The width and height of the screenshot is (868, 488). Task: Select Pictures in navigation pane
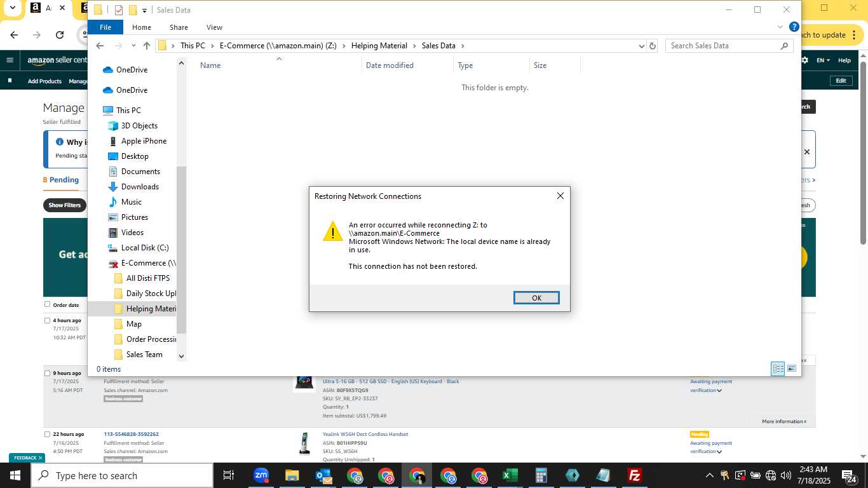click(x=134, y=217)
